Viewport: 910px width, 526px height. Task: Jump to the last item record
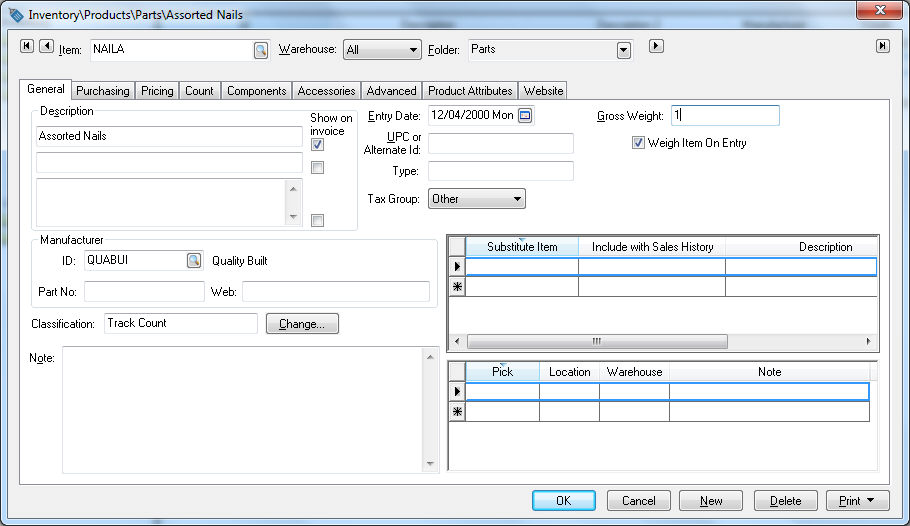[x=882, y=46]
